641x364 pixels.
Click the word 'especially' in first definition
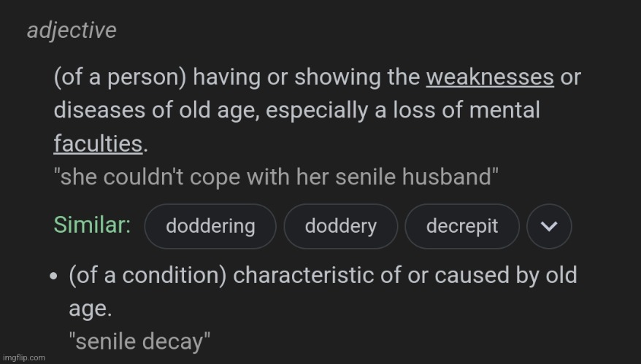pos(318,111)
